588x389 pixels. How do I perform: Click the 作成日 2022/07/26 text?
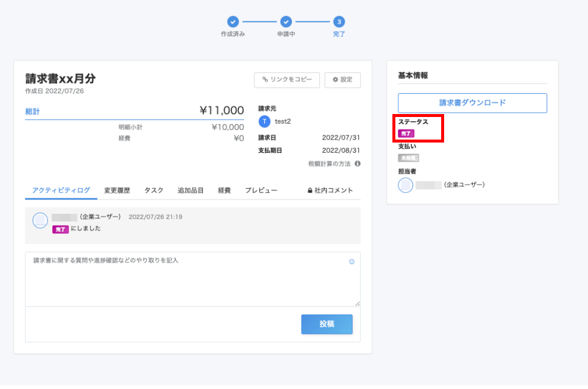[x=54, y=91]
